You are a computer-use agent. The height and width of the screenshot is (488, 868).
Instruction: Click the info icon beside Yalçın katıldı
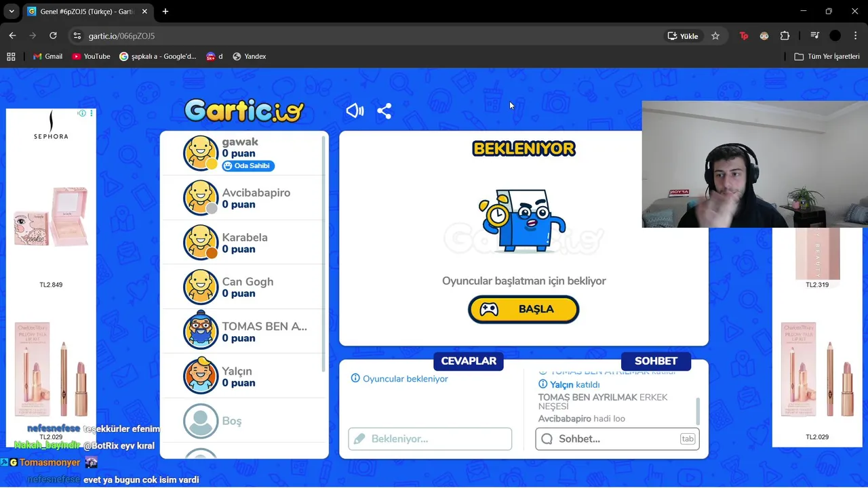[x=542, y=384]
